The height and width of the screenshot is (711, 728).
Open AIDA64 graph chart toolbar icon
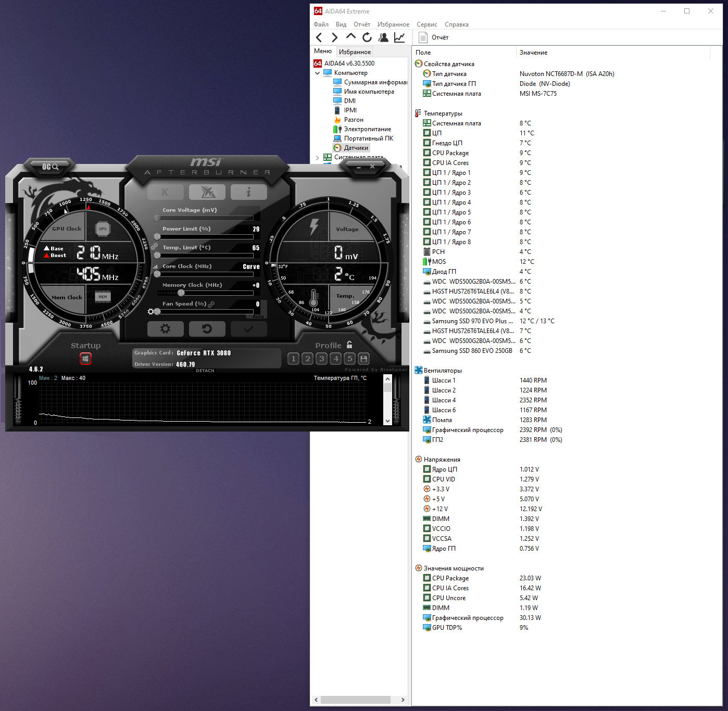tap(399, 37)
